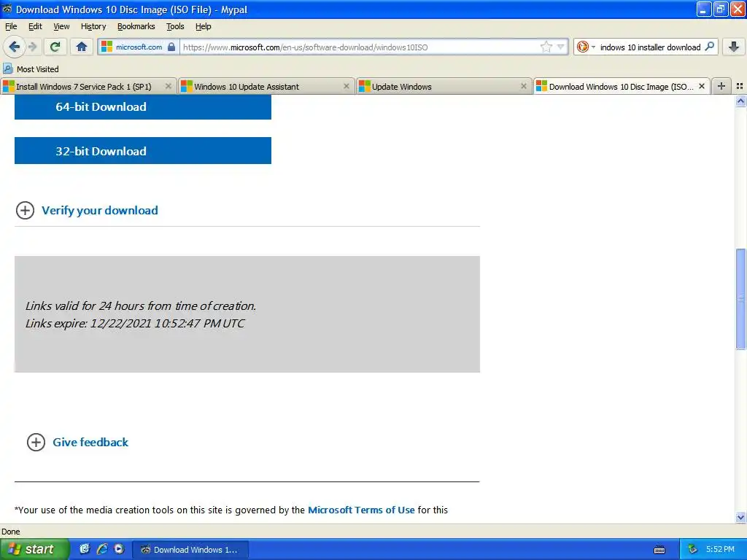Go back using the back arrow

click(15, 47)
